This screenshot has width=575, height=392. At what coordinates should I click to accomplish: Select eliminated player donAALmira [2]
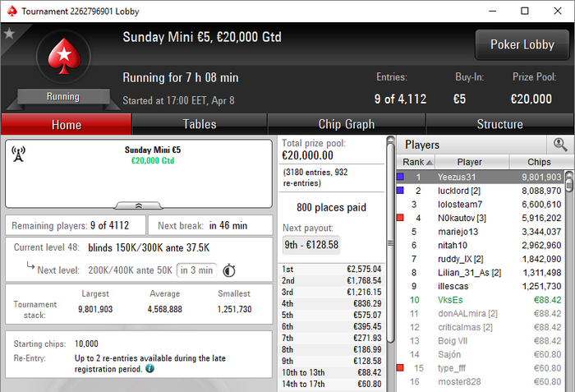coord(481,313)
